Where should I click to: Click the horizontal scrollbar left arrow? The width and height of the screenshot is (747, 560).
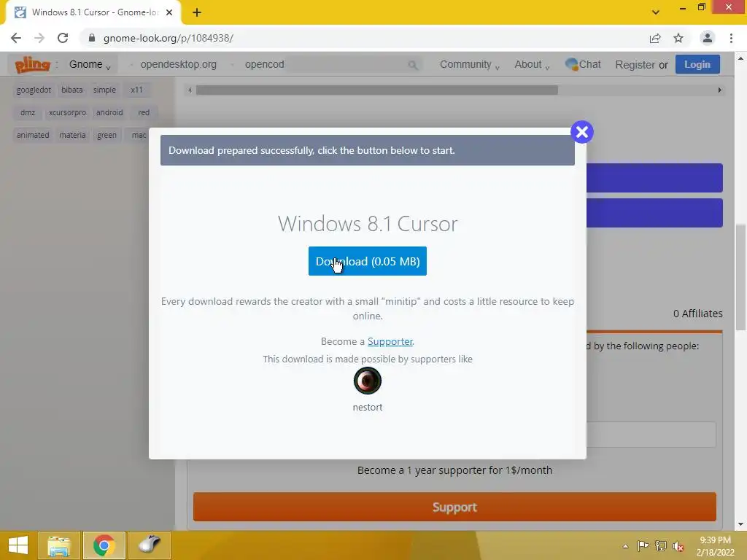[x=190, y=90]
